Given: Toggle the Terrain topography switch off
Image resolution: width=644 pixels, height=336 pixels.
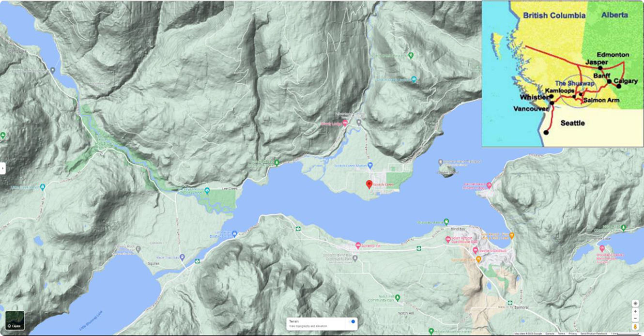Looking at the screenshot, I should [x=352, y=321].
